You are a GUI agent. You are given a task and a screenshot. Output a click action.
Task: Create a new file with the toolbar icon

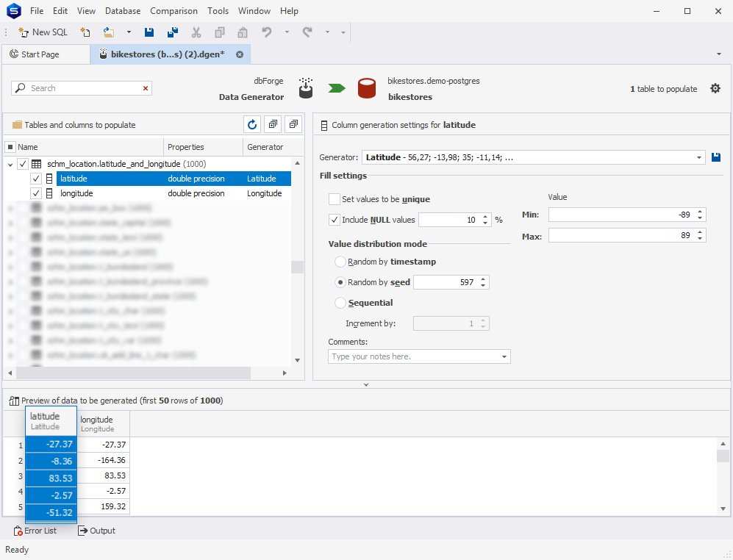coord(85,32)
